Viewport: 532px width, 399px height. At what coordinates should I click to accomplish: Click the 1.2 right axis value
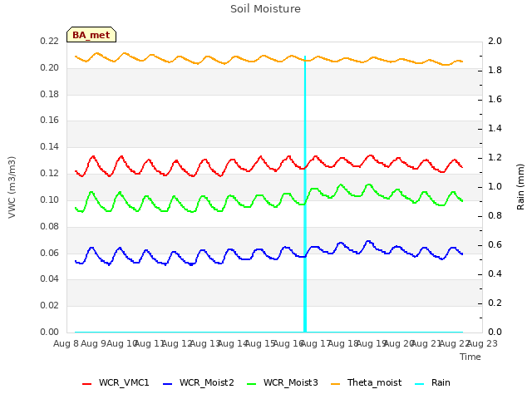coord(495,157)
